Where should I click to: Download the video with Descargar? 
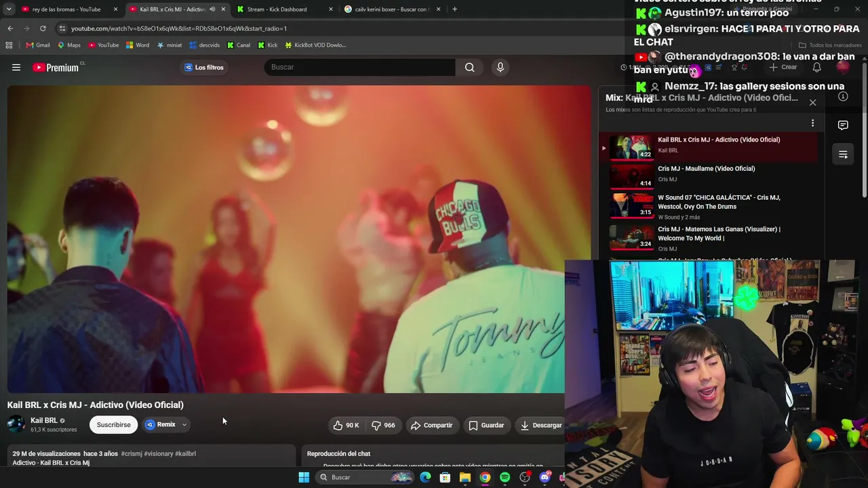coord(541,425)
